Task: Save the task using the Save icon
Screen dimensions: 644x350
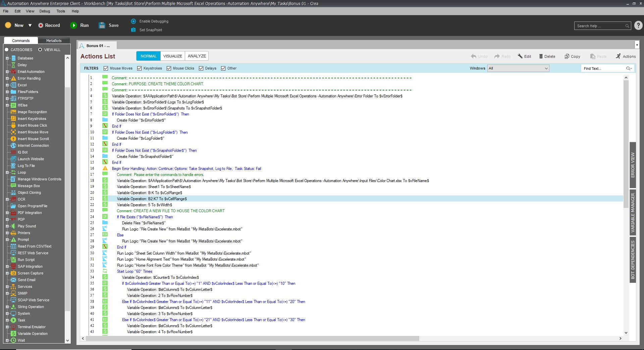Action: (x=102, y=25)
